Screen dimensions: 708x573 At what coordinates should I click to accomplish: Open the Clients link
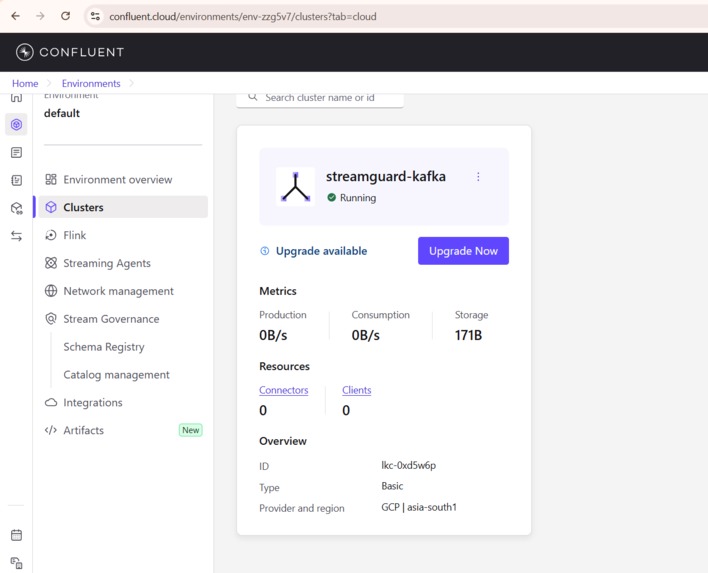pos(357,390)
